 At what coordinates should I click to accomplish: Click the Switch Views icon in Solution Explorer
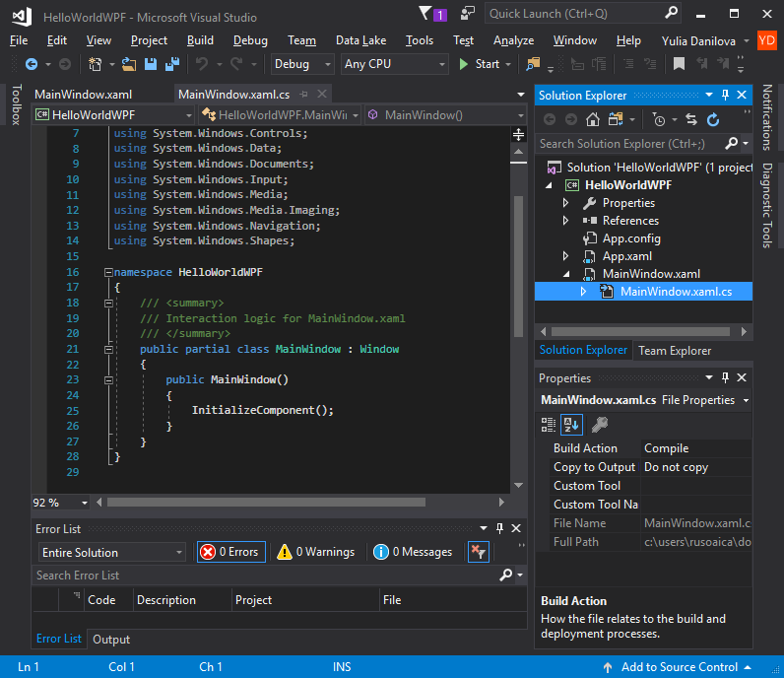pos(615,119)
